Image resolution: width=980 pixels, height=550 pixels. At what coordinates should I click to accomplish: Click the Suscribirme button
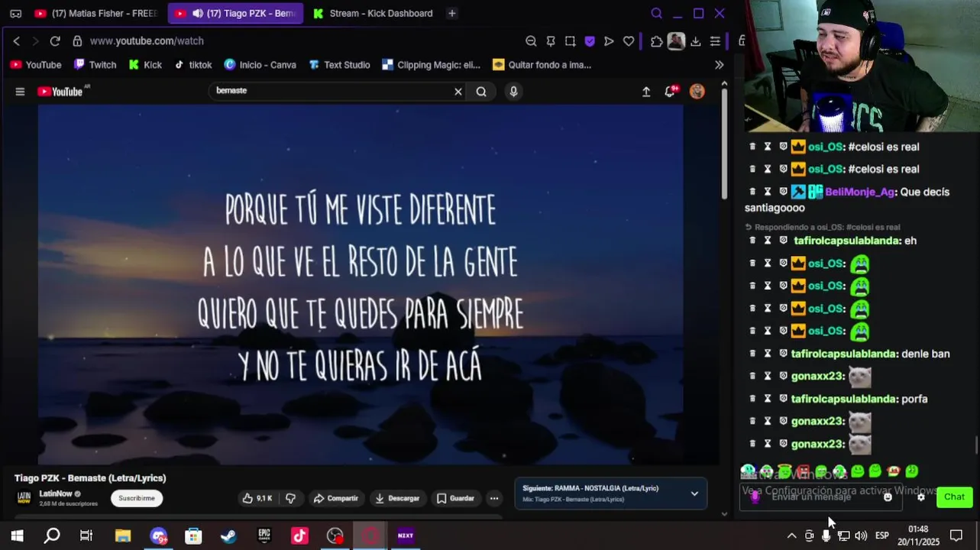pyautogui.click(x=137, y=498)
